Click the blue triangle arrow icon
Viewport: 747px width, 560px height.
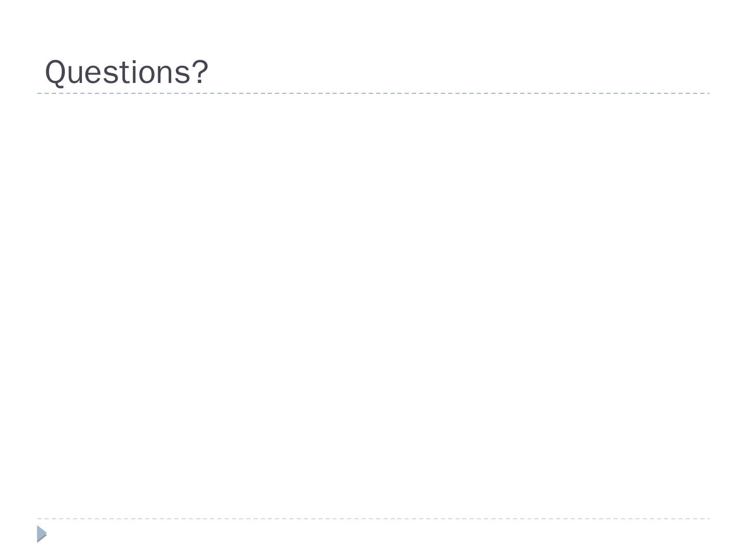[41, 533]
